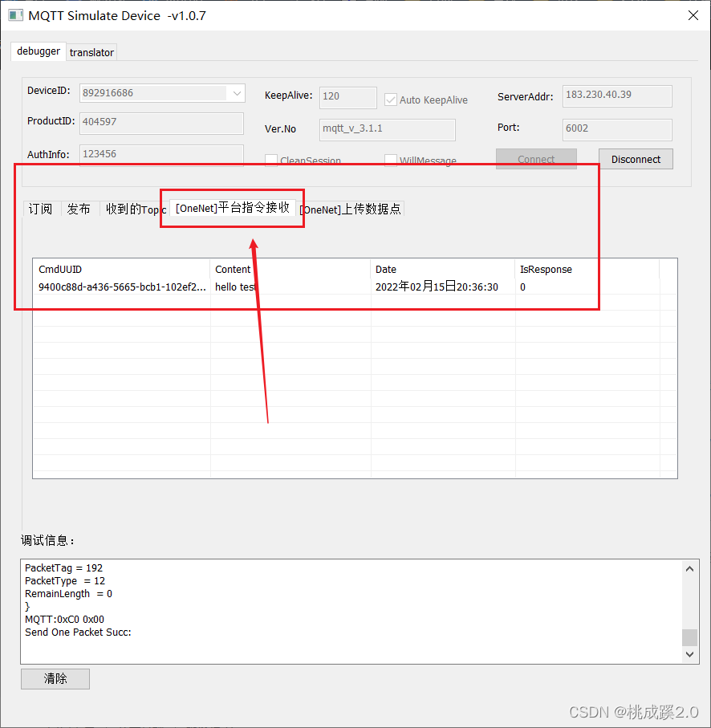711x728 pixels.
Task: Click the ProductID field showing 404597
Action: [161, 123]
